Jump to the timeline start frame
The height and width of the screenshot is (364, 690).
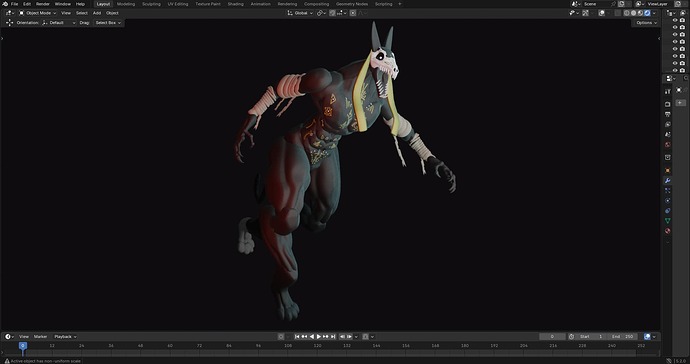pyautogui.click(x=297, y=336)
